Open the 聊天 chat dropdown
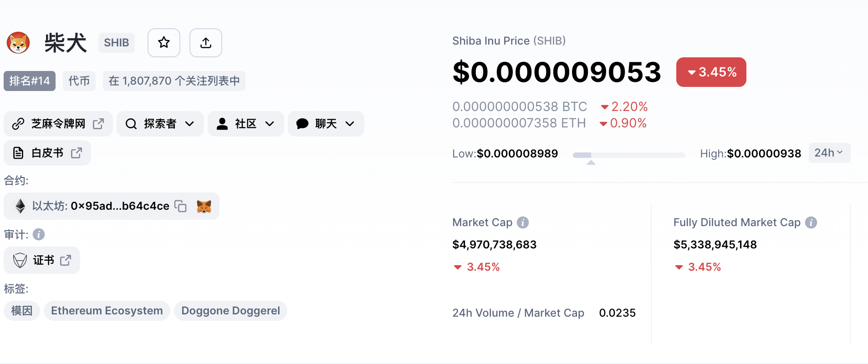This screenshot has width=868, height=364. point(326,124)
